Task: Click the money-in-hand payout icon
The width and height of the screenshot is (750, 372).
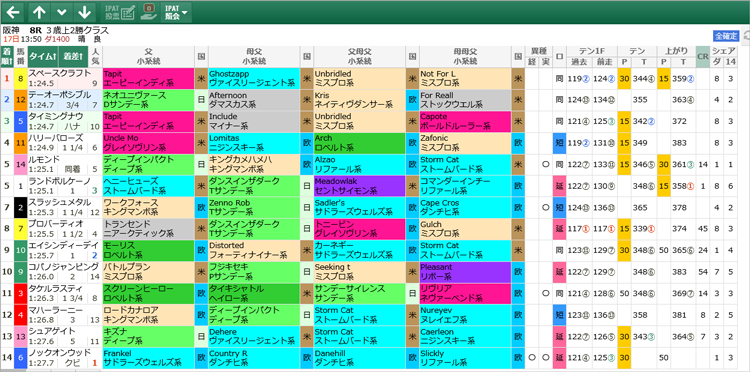Action: [148, 12]
